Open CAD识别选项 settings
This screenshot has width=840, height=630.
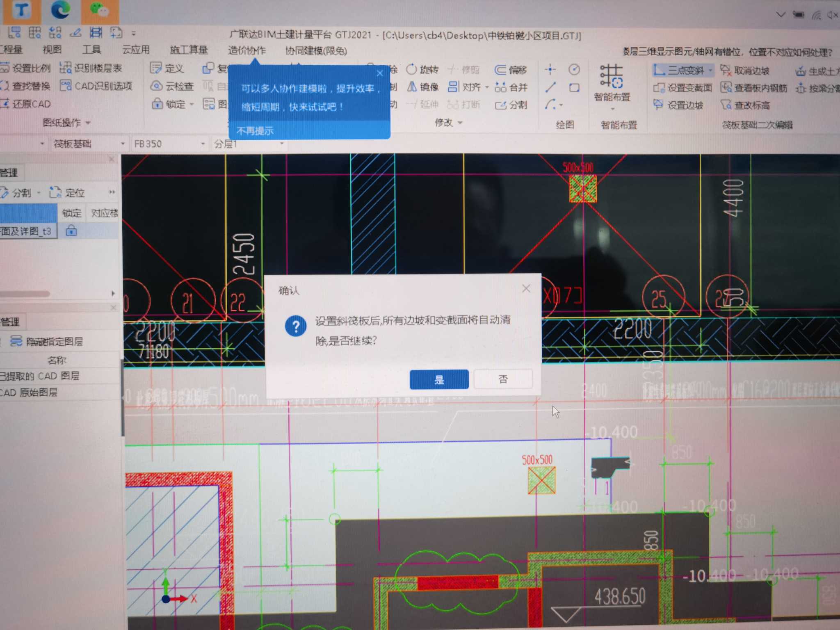point(96,86)
